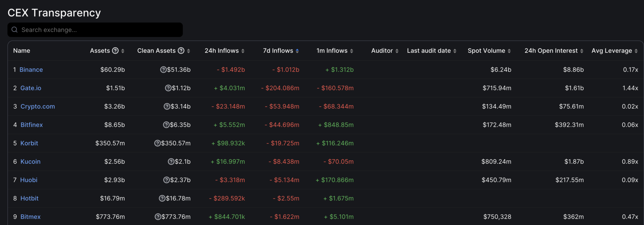
Task: Click the Spot Volume column header
Action: [x=486, y=51]
